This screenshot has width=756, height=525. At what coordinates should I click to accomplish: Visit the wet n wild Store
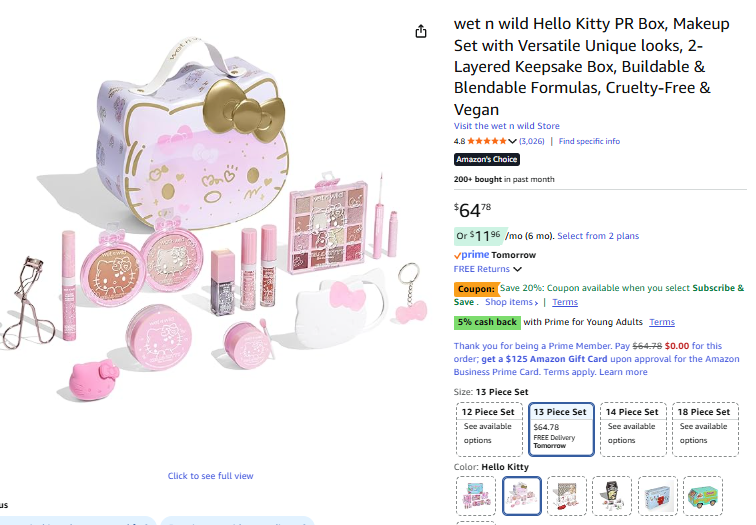(506, 126)
